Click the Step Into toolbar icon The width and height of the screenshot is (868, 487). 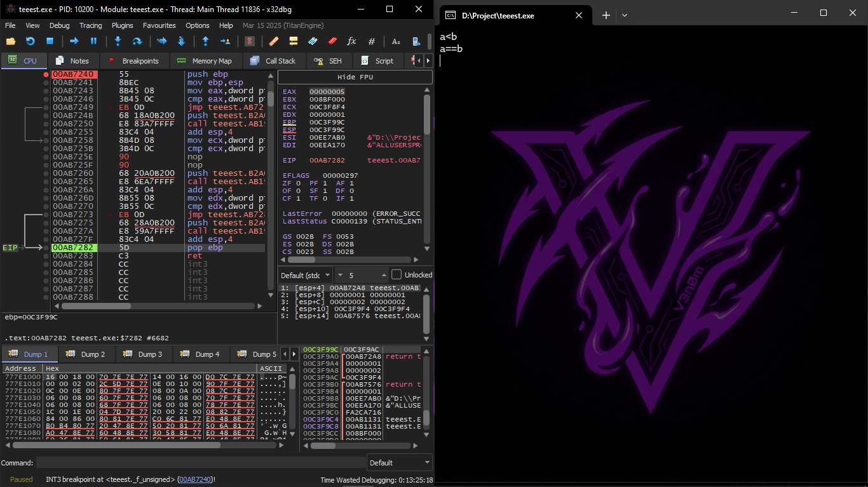coord(118,41)
